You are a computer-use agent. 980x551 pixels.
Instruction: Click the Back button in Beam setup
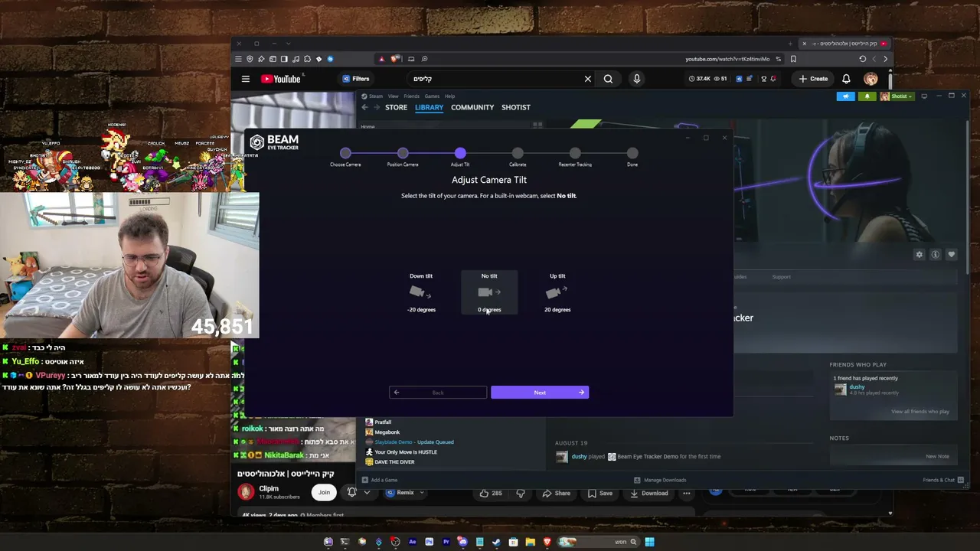pos(438,393)
